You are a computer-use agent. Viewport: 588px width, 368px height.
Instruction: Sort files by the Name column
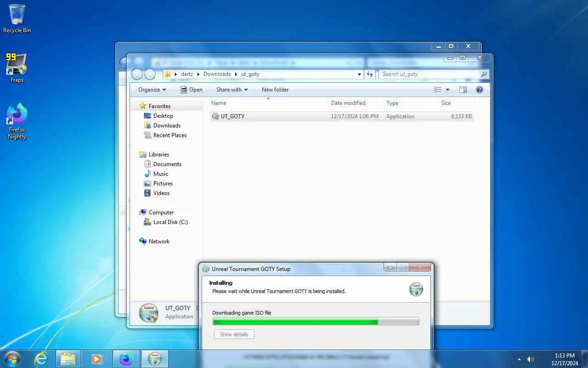pos(268,103)
